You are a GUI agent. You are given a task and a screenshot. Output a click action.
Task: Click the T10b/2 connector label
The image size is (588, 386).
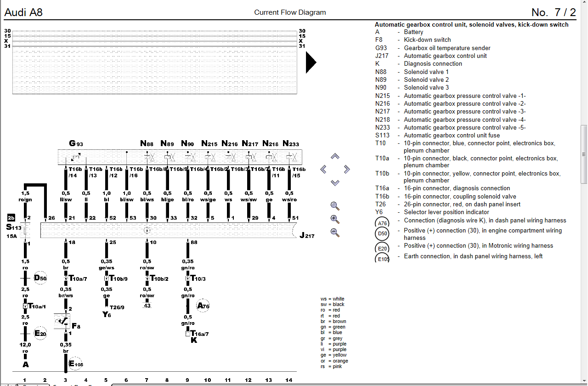point(158,278)
